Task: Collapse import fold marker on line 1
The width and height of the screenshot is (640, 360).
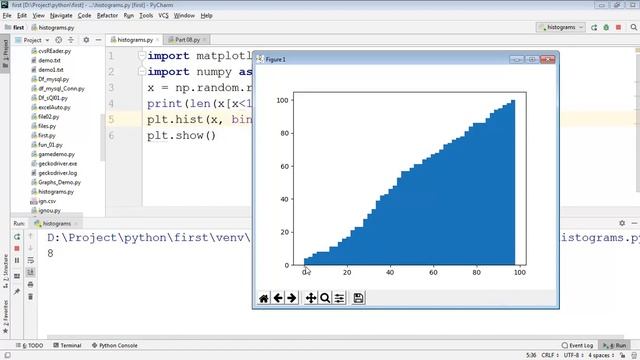Action: (141, 56)
